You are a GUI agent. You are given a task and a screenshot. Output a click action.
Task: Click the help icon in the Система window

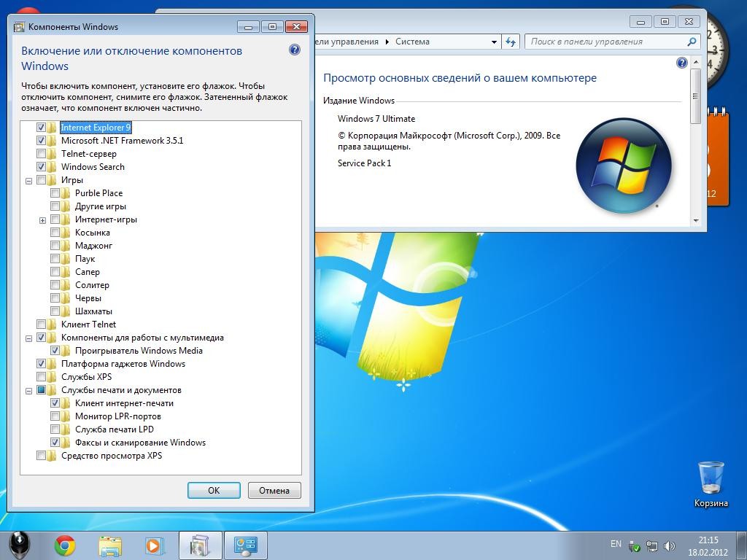tap(682, 63)
